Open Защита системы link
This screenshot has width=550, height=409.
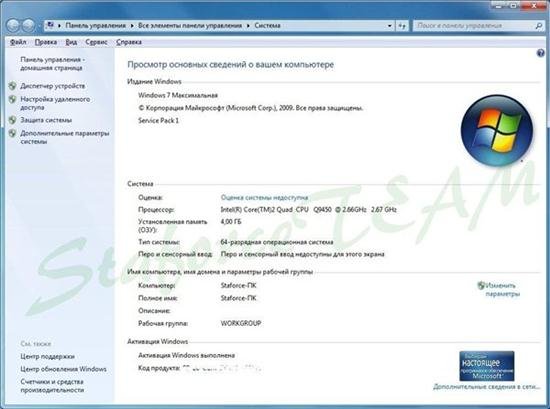pyautogui.click(x=46, y=120)
